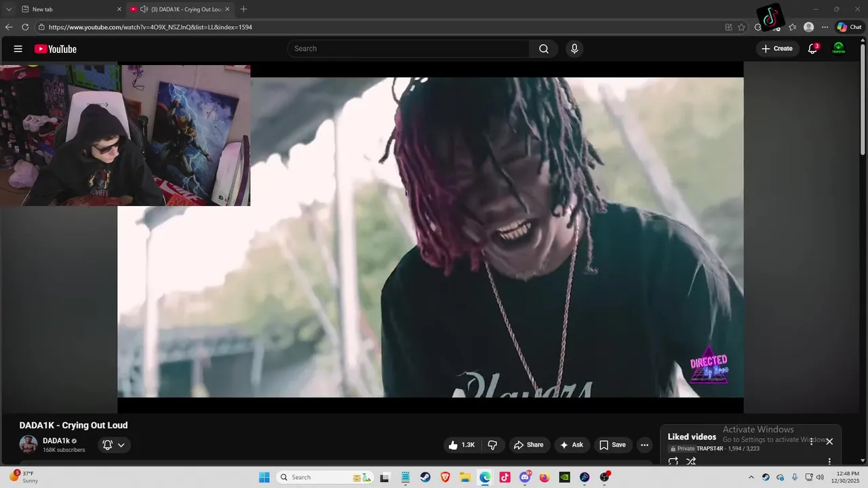Open more actions ellipsis under video
Screen dimensions: 868x488
644,445
